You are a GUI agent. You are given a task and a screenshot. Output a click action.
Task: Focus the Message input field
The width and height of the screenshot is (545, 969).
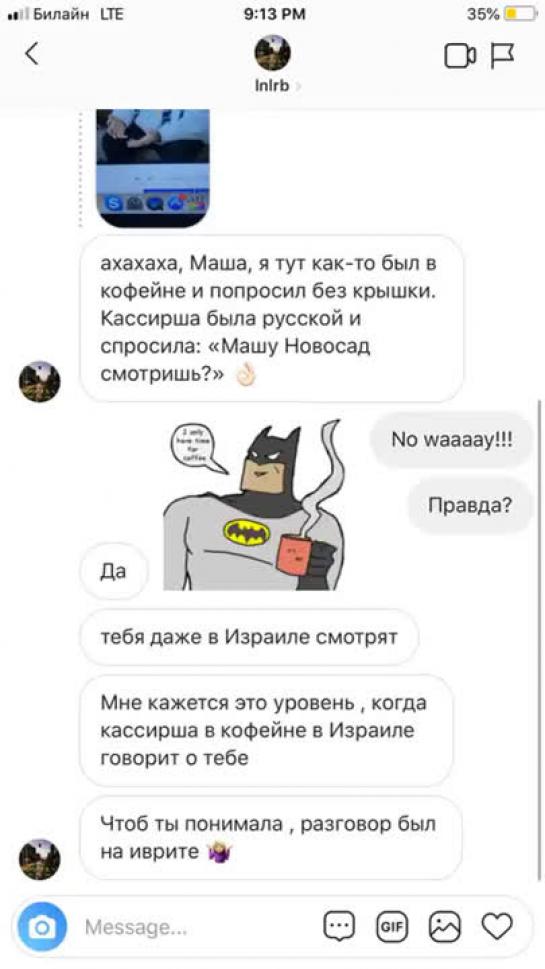tap(198, 927)
